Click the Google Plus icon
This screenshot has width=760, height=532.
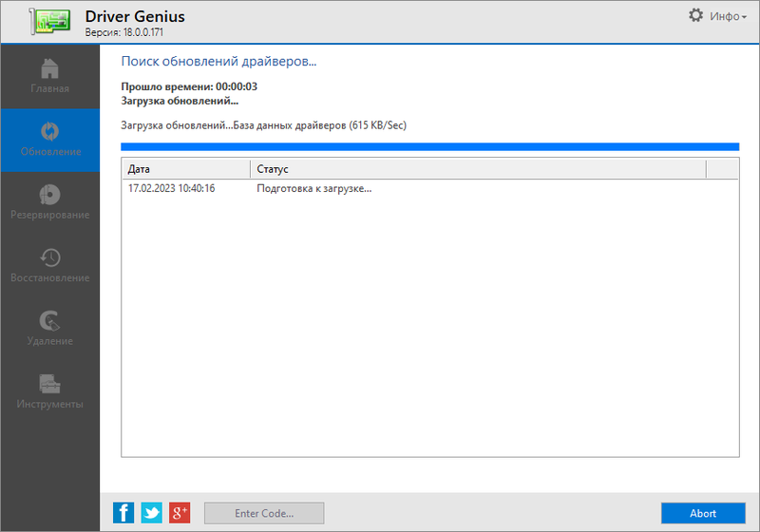(180, 513)
